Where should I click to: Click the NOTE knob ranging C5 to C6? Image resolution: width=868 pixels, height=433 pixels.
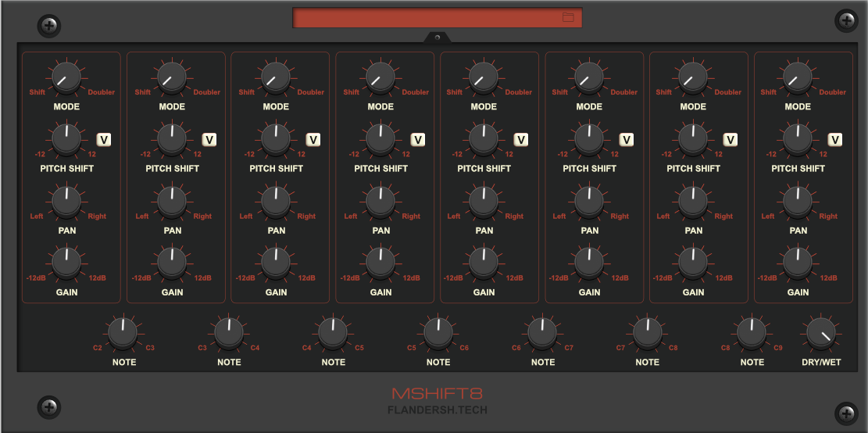point(438,333)
